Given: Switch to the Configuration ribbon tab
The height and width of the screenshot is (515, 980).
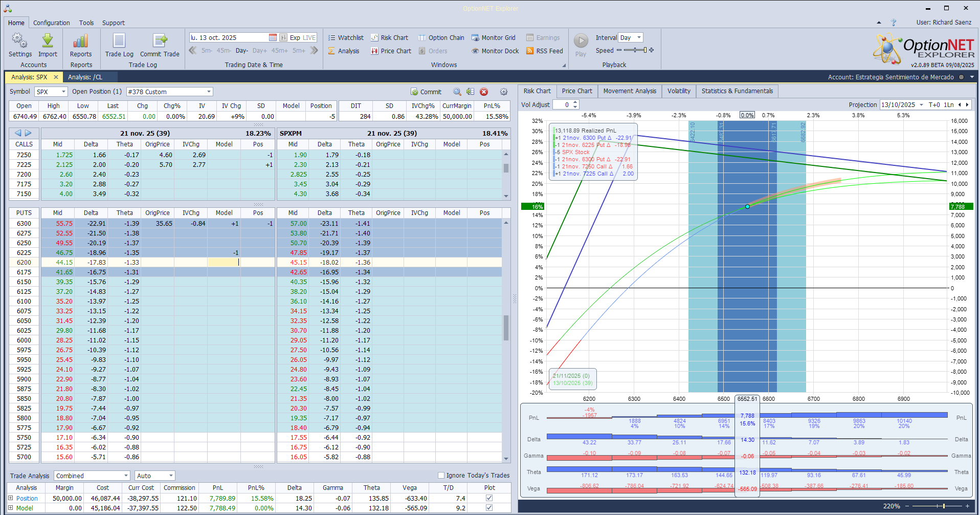Looking at the screenshot, I should pos(52,23).
